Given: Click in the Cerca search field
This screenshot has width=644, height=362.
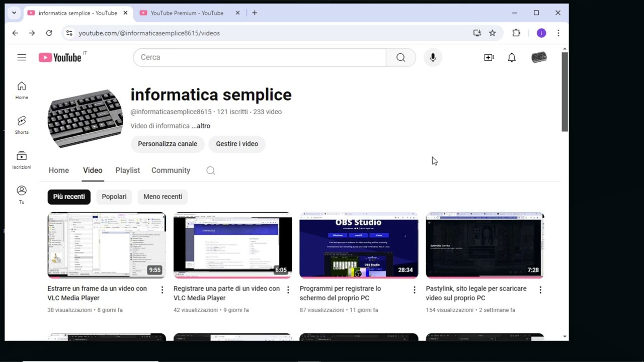Looking at the screenshot, I should 260,57.
